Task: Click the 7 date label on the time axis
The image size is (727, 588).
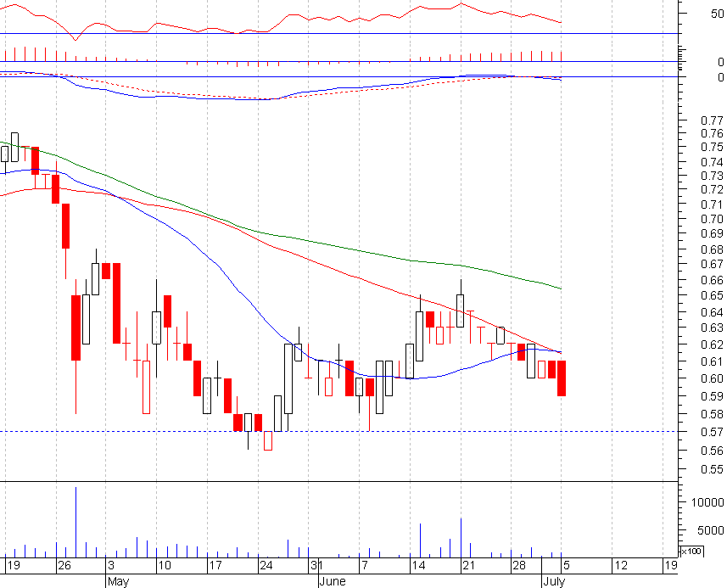Action: 365,565
